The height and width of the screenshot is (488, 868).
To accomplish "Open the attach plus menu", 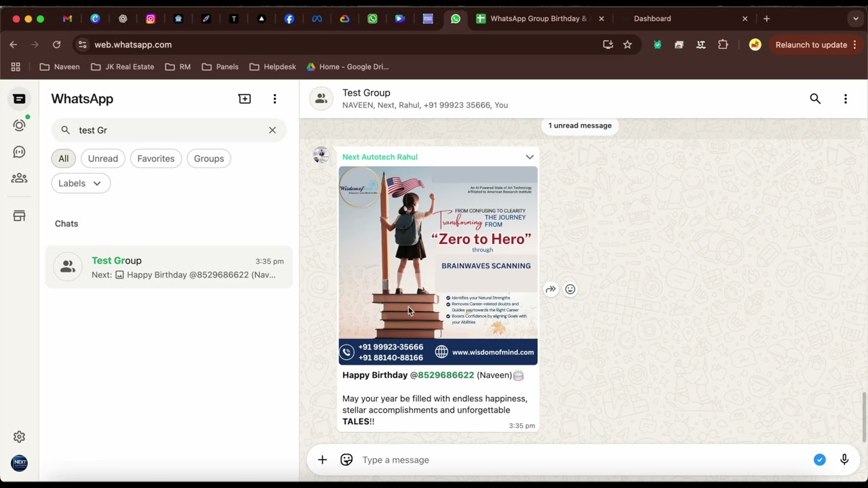I will [x=322, y=460].
